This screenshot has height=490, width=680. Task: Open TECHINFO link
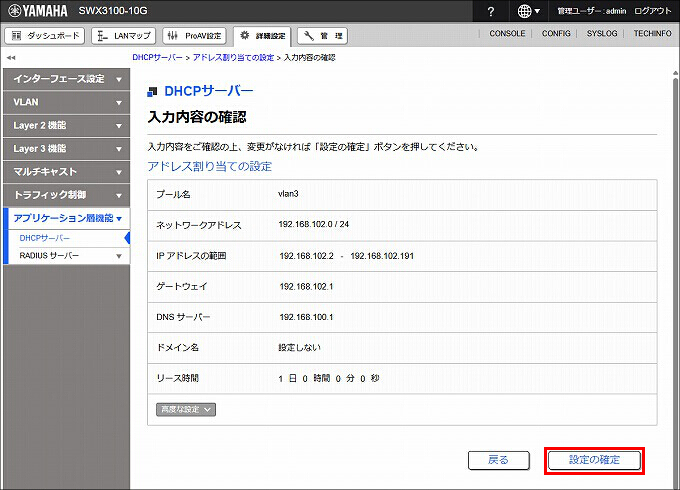(x=652, y=33)
